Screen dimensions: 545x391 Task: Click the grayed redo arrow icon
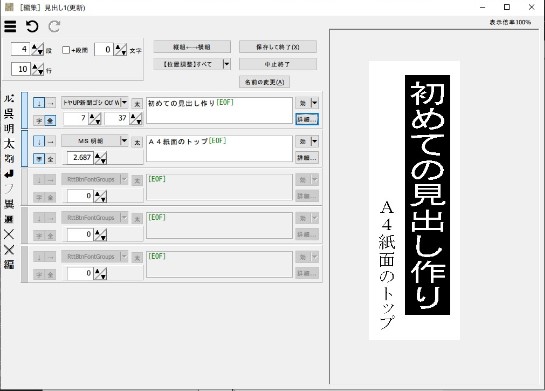pyautogui.click(x=54, y=26)
